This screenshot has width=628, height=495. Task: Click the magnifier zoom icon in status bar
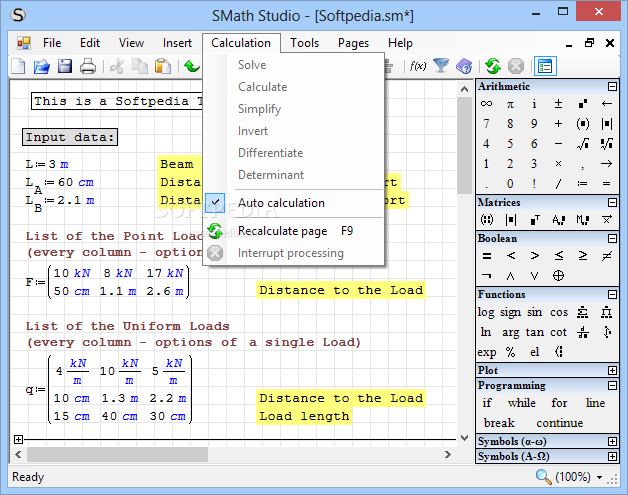(x=543, y=477)
